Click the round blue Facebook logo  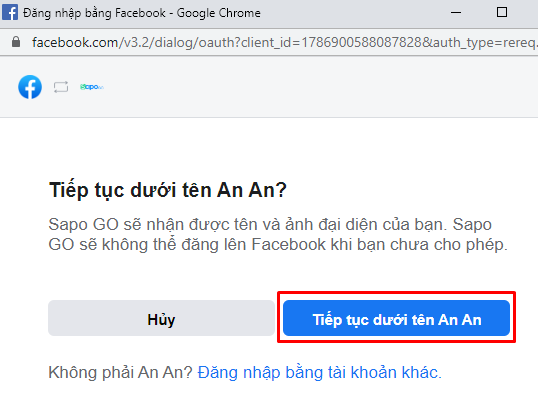click(x=30, y=87)
